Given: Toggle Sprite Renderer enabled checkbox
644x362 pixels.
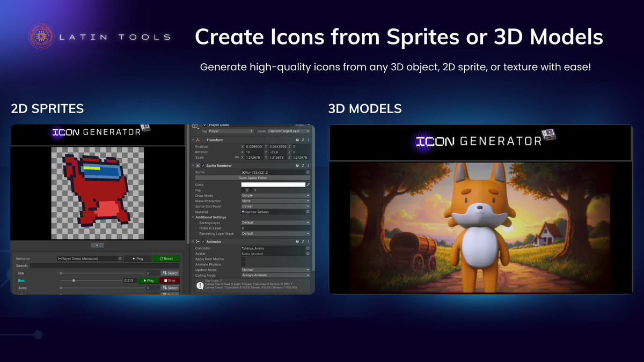Looking at the screenshot, I should tap(203, 166).
